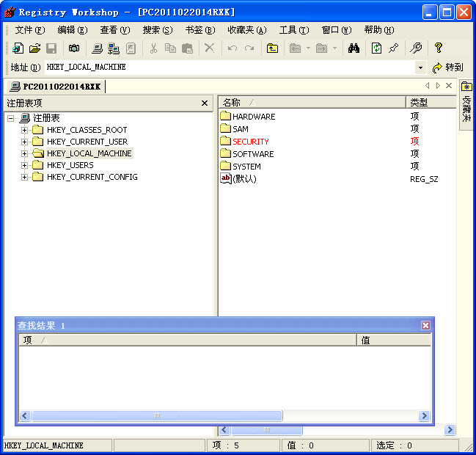476x455 pixels.
Task: Click the open folder icon in toolbar
Action: point(34,48)
